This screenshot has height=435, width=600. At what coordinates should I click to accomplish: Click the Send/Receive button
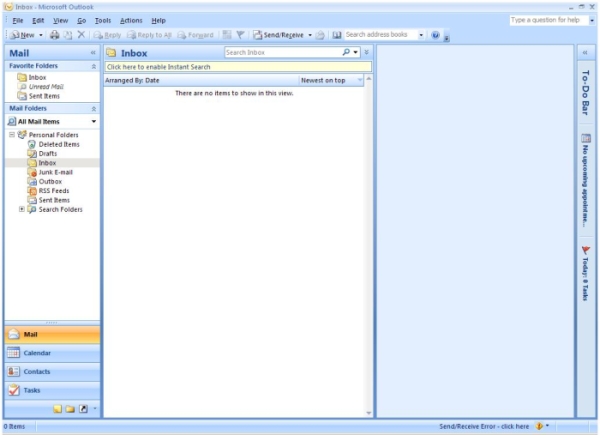279,35
